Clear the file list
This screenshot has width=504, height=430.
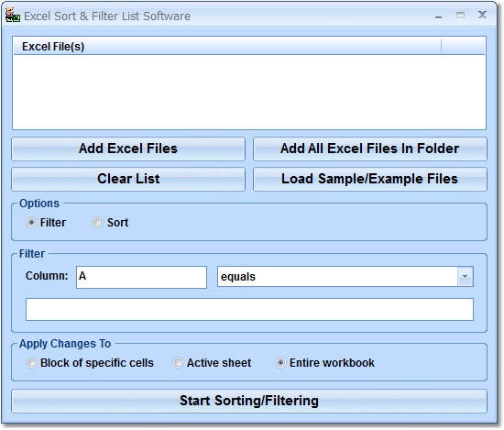click(128, 179)
